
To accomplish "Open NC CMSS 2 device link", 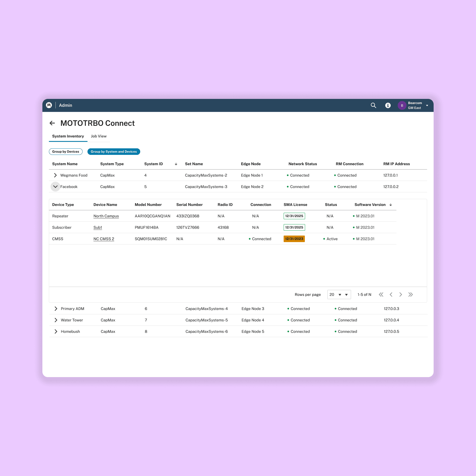I will point(104,239).
